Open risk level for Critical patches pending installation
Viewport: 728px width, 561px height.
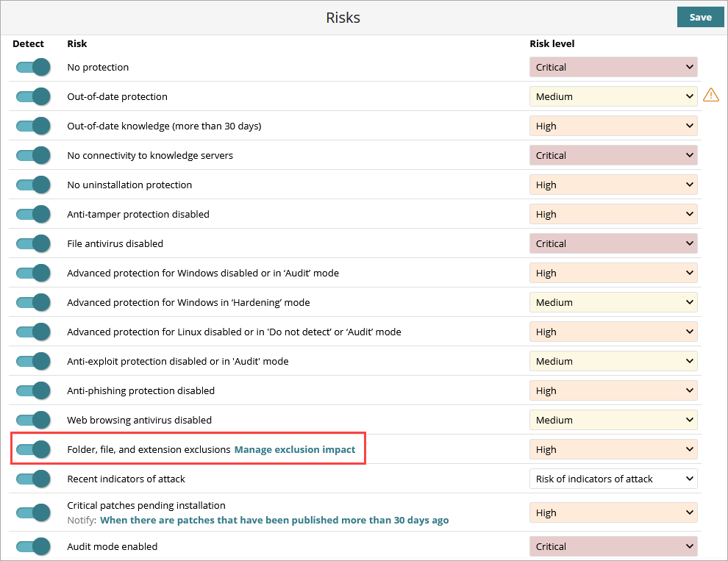(x=613, y=512)
